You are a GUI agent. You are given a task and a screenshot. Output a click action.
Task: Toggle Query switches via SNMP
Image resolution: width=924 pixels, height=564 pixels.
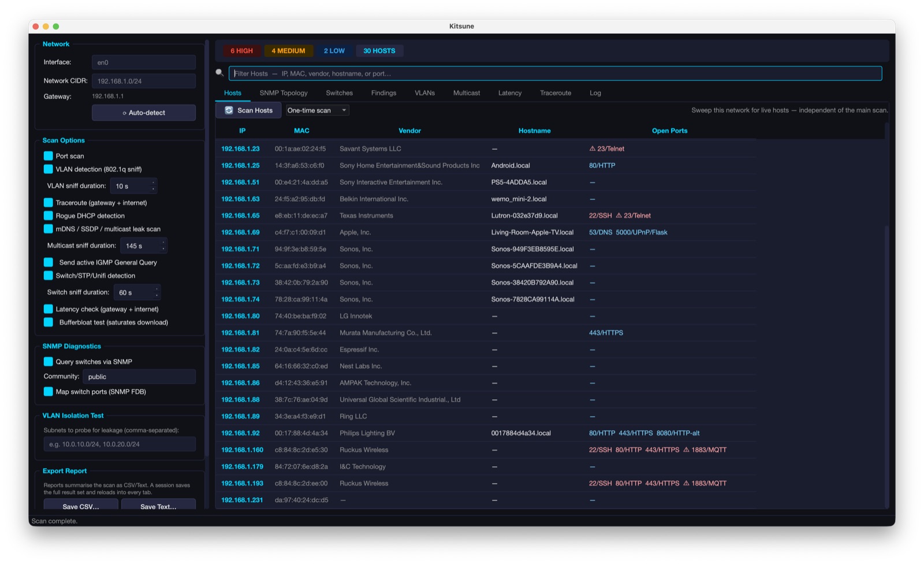(49, 362)
